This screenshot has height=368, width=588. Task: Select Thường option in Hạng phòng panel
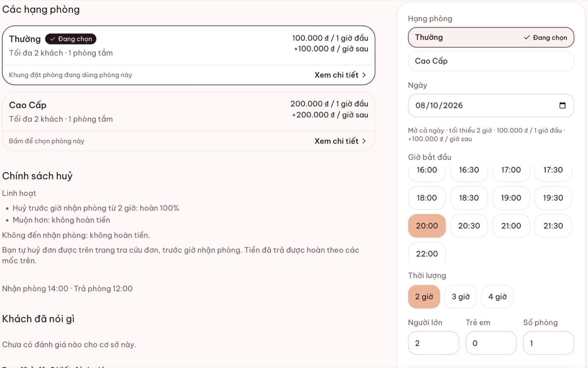(x=491, y=37)
